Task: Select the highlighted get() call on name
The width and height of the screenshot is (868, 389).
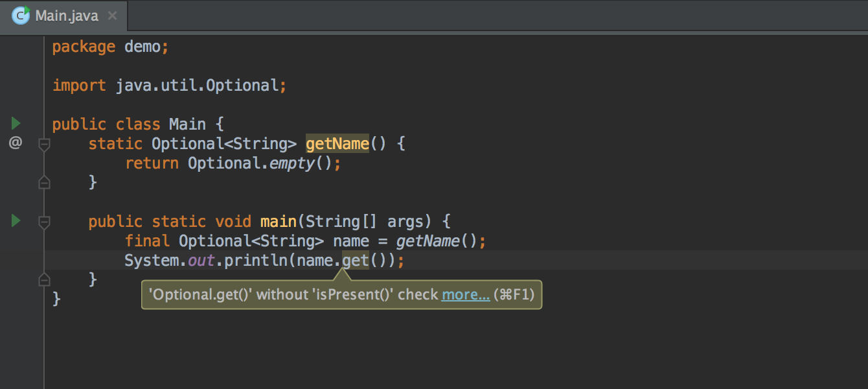Action: [355, 260]
